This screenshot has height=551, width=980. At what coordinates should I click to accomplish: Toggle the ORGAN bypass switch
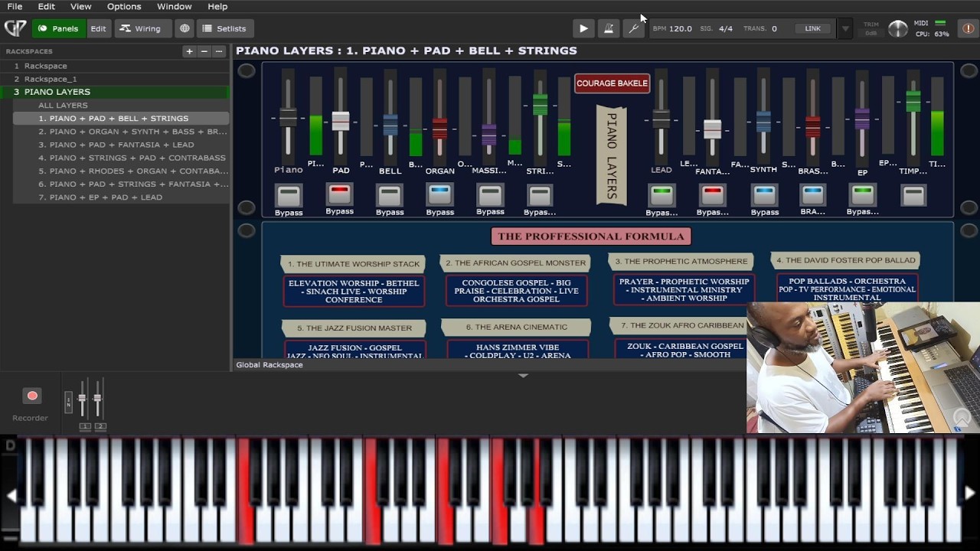439,194
